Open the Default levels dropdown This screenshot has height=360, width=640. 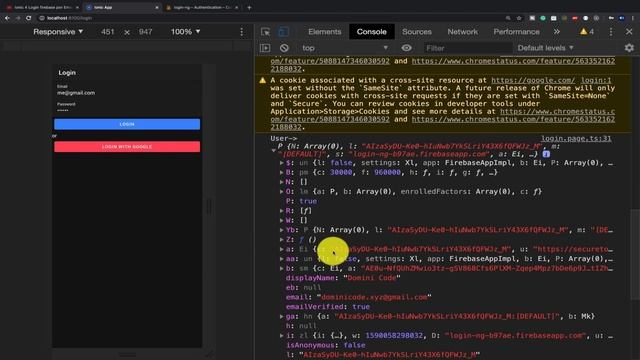coord(545,48)
